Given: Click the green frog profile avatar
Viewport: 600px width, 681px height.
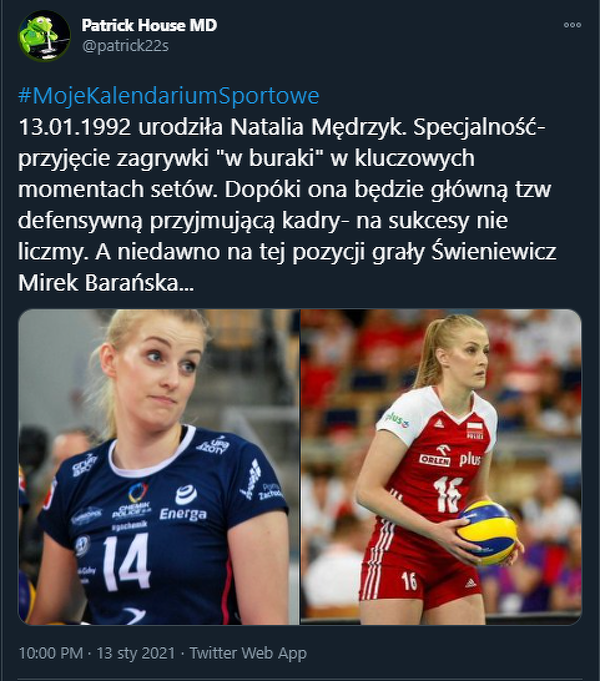Looking at the screenshot, I should click(44, 36).
